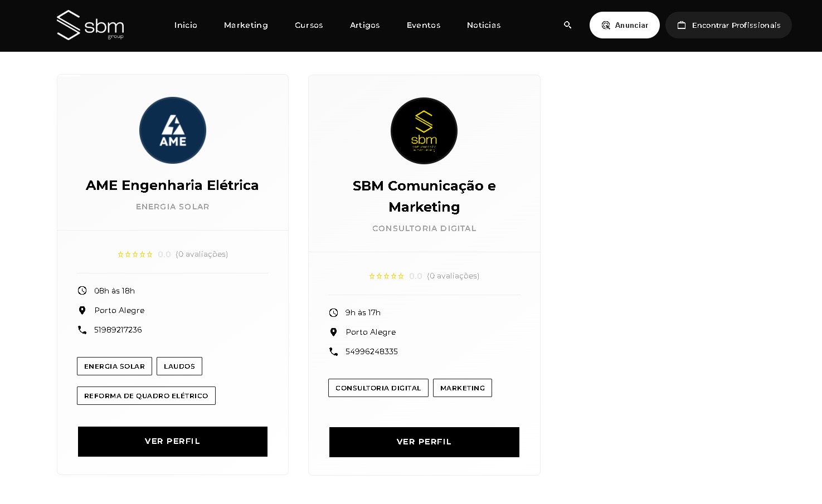Open the Marketing menu item
This screenshot has width=822, height=504.
[x=246, y=25]
